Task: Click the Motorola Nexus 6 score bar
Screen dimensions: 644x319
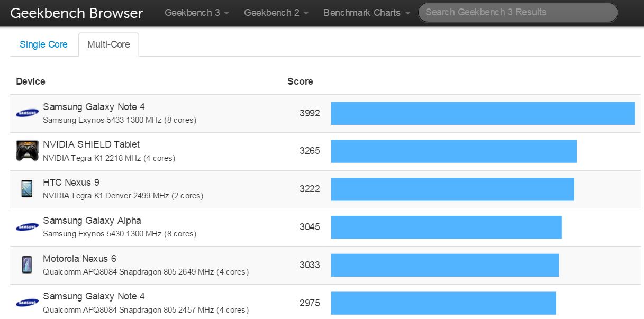Action: click(x=445, y=265)
